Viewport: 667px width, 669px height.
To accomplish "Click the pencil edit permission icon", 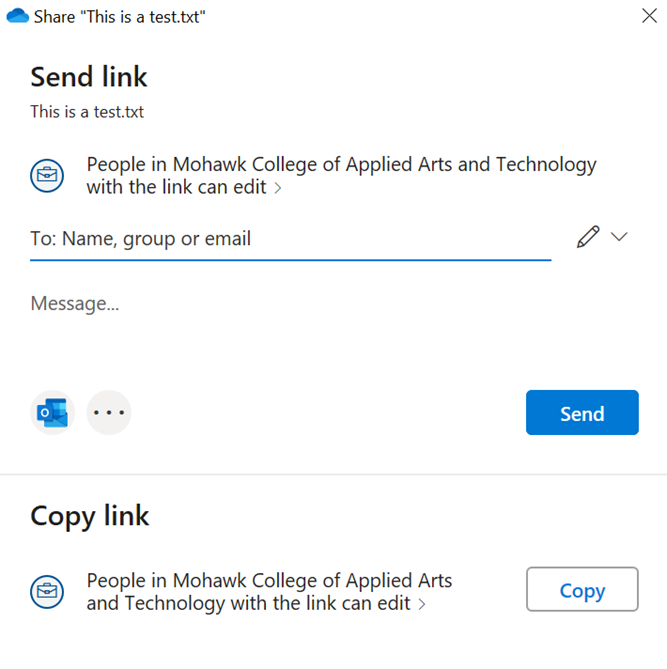I will (588, 237).
